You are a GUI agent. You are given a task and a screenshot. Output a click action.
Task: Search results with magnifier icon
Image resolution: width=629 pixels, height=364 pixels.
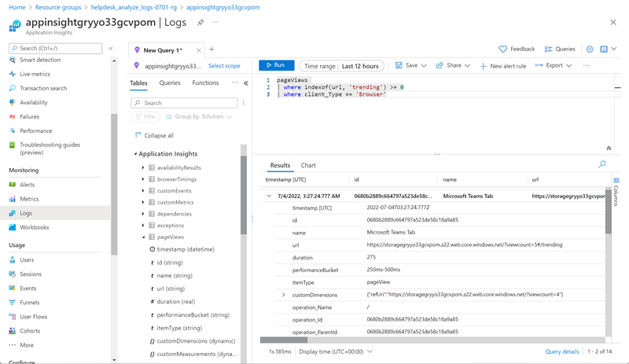pyautogui.click(x=602, y=164)
